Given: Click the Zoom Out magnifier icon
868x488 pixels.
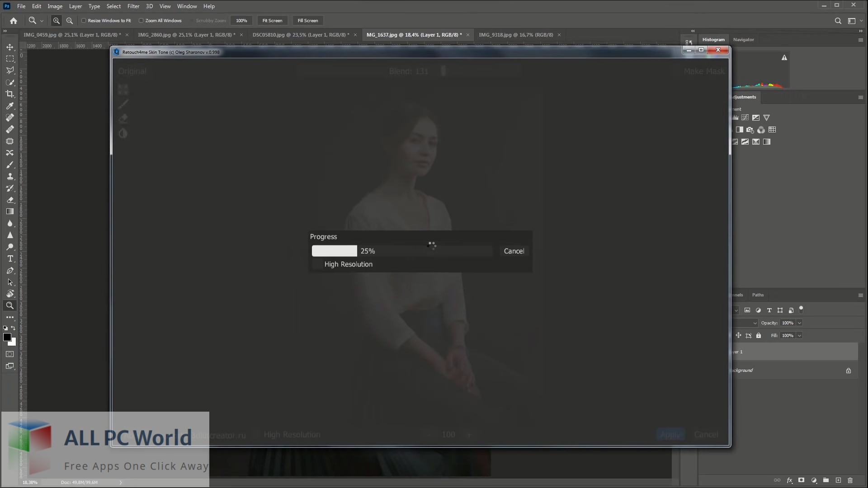Looking at the screenshot, I should click(x=70, y=21).
